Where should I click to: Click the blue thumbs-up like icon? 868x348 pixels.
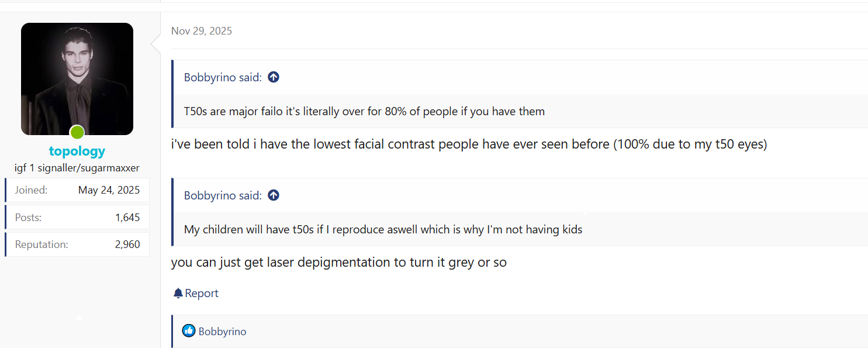point(188,331)
